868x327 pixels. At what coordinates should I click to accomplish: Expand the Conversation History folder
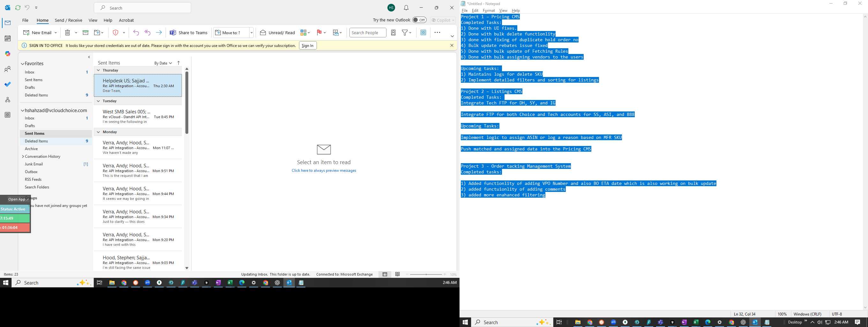click(23, 156)
